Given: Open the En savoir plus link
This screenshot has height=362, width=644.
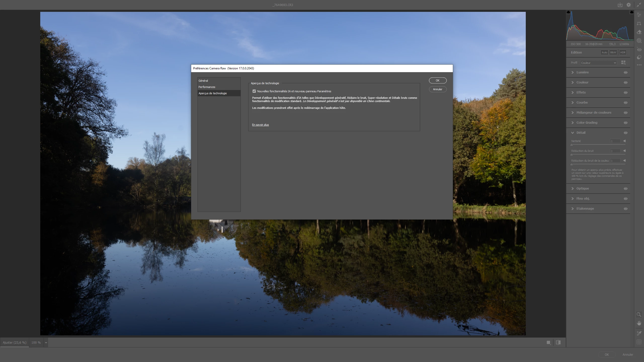Looking at the screenshot, I should tap(260, 125).
